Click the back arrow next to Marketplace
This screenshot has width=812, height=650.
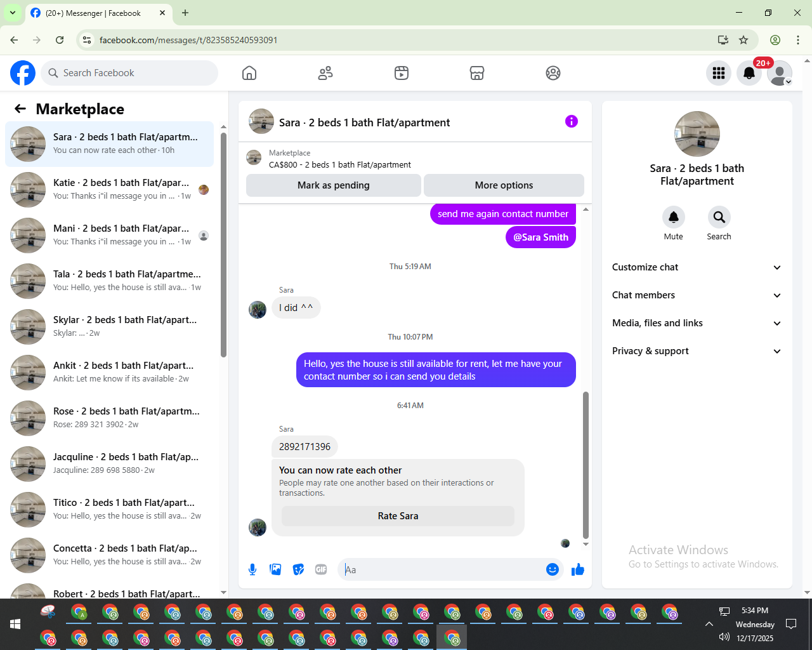(20, 109)
